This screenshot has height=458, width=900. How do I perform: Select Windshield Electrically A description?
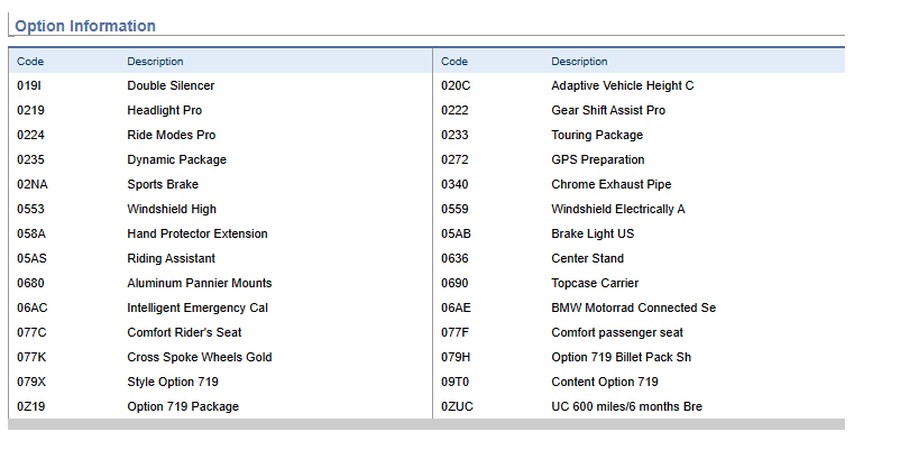click(x=618, y=209)
